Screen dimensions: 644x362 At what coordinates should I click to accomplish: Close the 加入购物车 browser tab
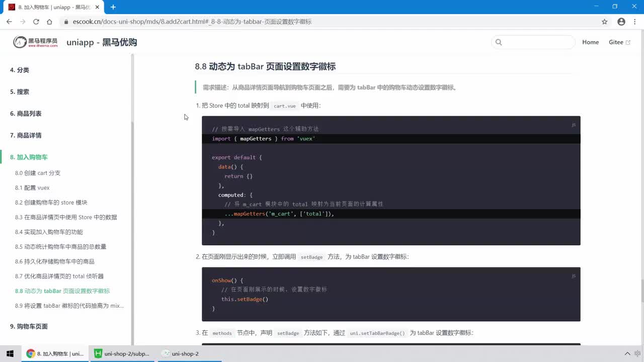point(97,7)
